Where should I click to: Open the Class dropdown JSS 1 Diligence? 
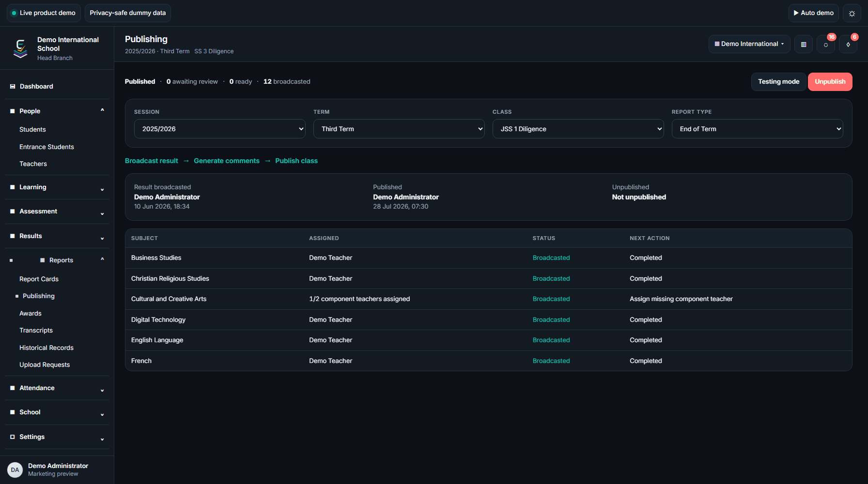click(x=578, y=129)
